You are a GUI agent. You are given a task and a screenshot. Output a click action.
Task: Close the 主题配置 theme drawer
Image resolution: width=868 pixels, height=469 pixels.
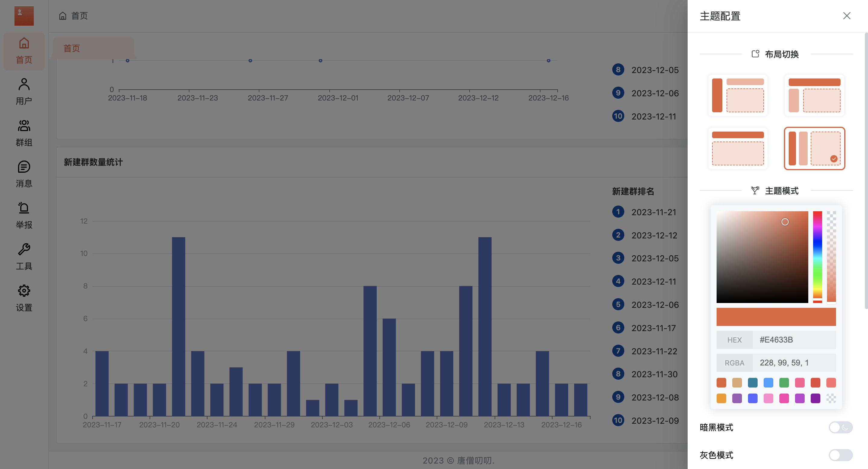(x=846, y=16)
